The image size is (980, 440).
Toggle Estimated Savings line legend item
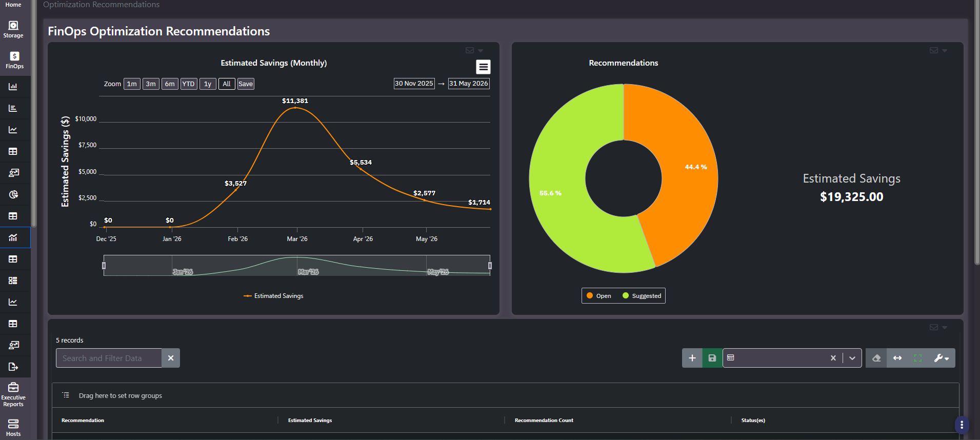tap(273, 296)
